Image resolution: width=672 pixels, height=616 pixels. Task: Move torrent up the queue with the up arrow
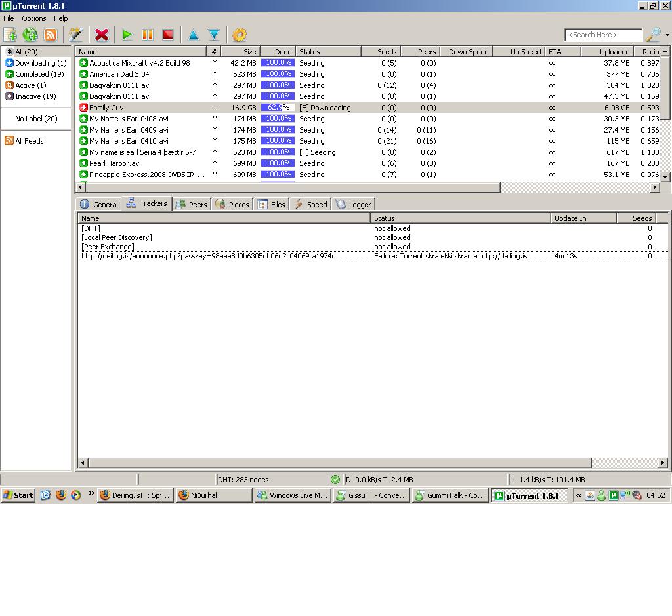194,35
